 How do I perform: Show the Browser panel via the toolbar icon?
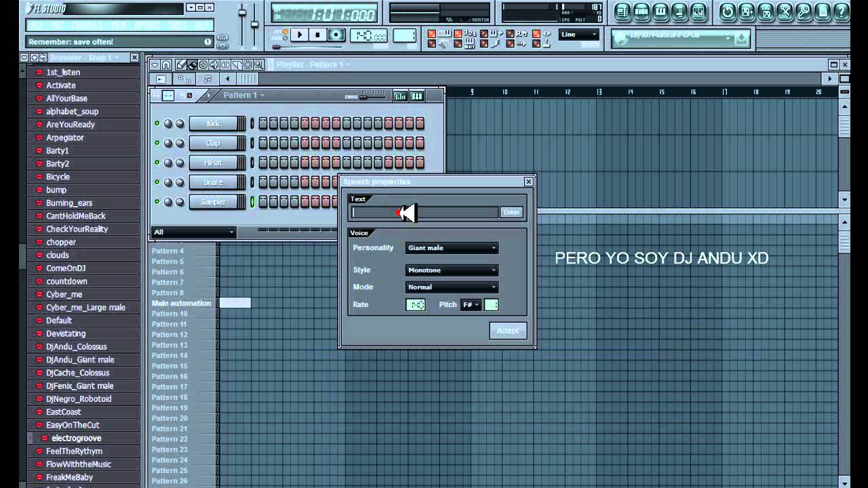[679, 12]
